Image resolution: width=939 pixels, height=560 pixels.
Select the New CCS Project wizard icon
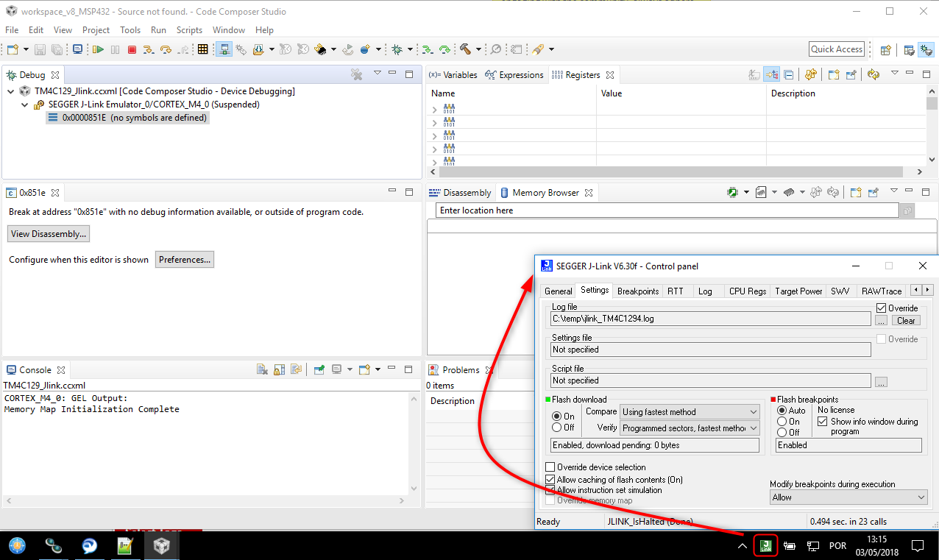11,49
